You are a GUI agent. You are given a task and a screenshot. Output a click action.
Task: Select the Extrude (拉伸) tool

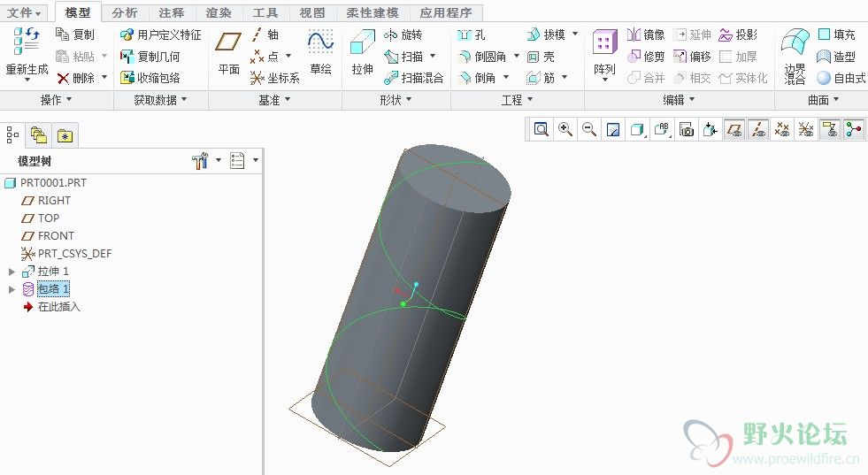click(x=363, y=53)
